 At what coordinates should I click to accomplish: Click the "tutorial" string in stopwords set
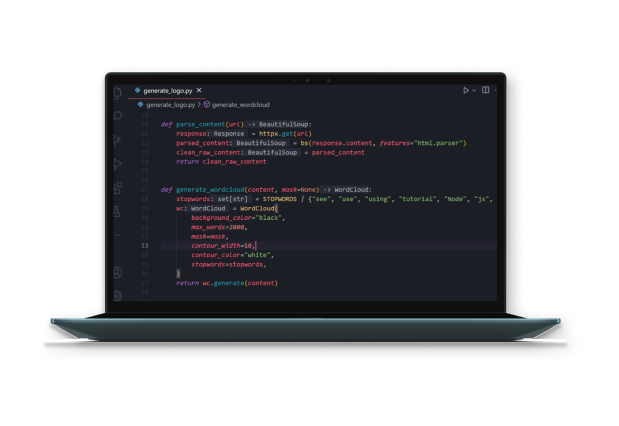(x=418, y=199)
